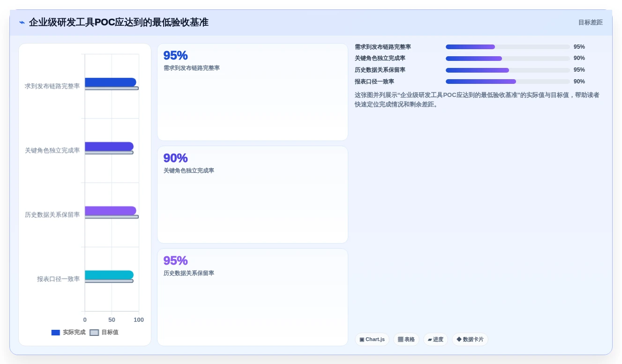Click the 历史数据关系保留率 progress bar

[508, 70]
